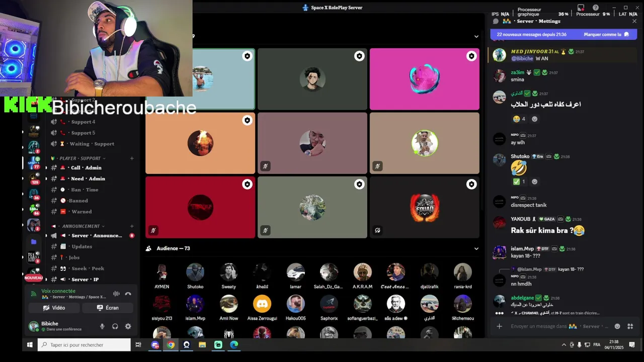Image resolution: width=644 pixels, height=362 pixels.
Task: Jump to the 22 nouveaux messages banner
Action: 531,35
